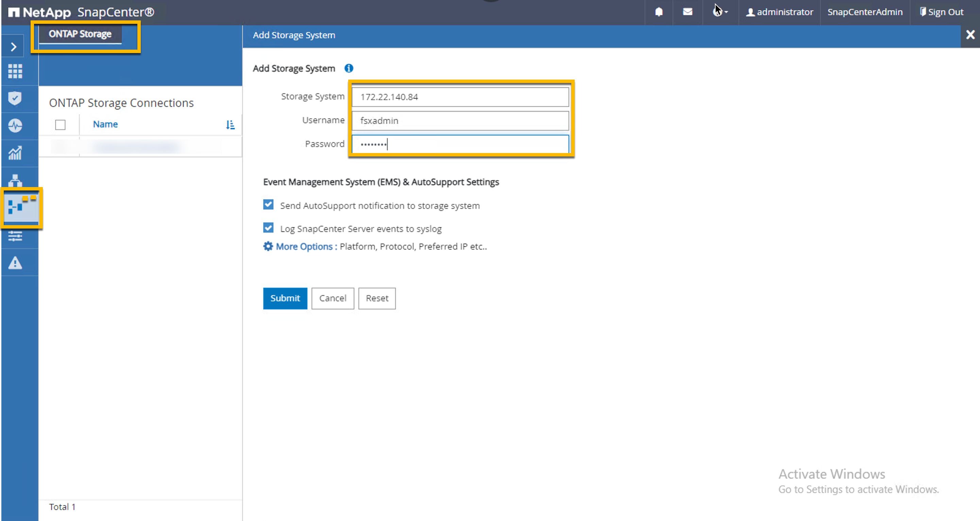The height and width of the screenshot is (521, 980).
Task: Select the ONTAP Storage tab
Action: click(x=80, y=34)
